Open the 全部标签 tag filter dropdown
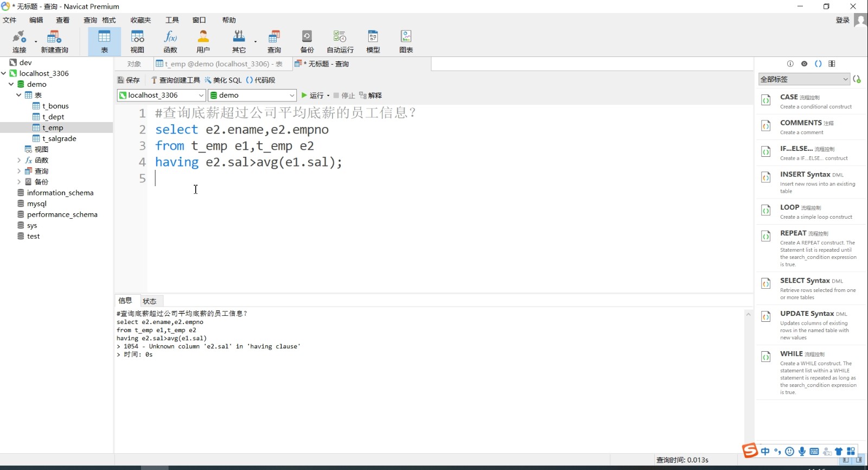The image size is (868, 470). [x=804, y=79]
